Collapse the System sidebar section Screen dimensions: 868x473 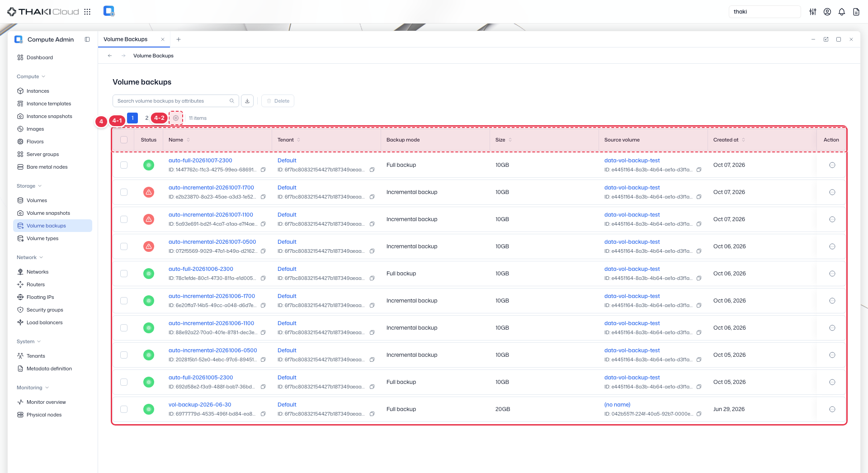(x=28, y=341)
